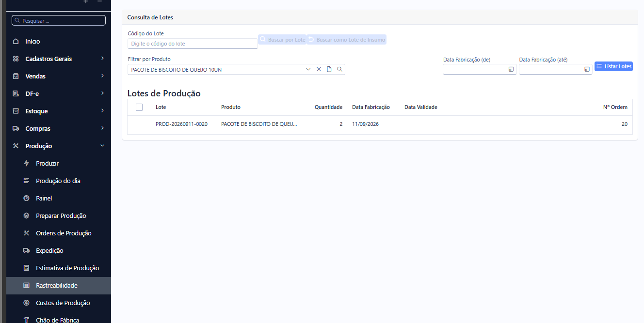Click the Listar Lotes button

(x=613, y=66)
